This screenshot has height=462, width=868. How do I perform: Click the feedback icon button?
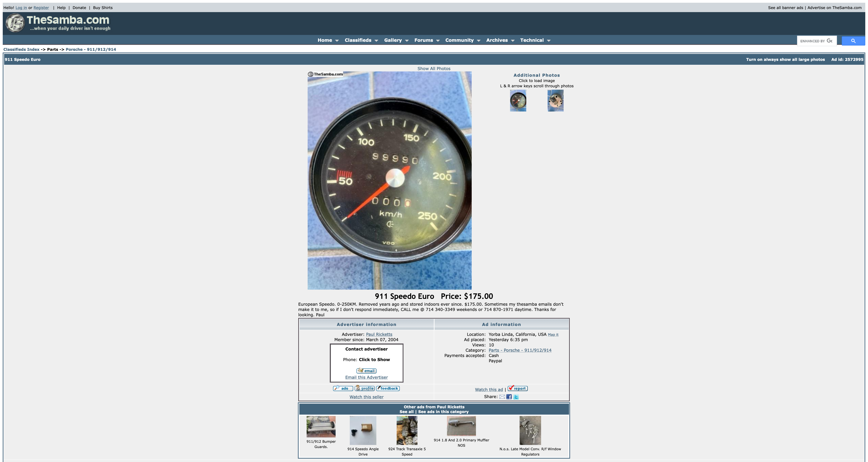388,388
